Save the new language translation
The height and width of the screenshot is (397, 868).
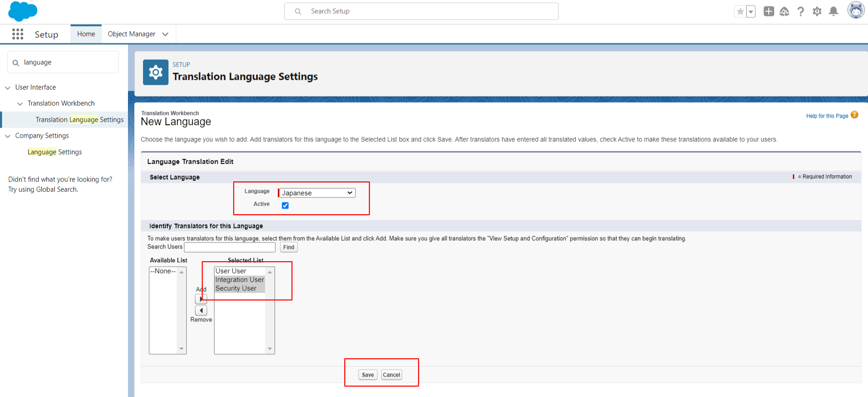(x=368, y=375)
